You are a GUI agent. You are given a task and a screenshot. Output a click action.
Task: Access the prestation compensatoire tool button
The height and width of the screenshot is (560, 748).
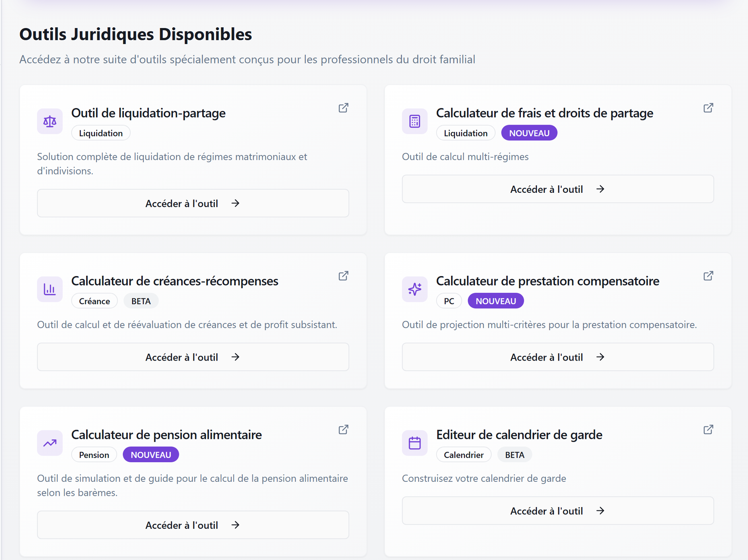point(557,357)
